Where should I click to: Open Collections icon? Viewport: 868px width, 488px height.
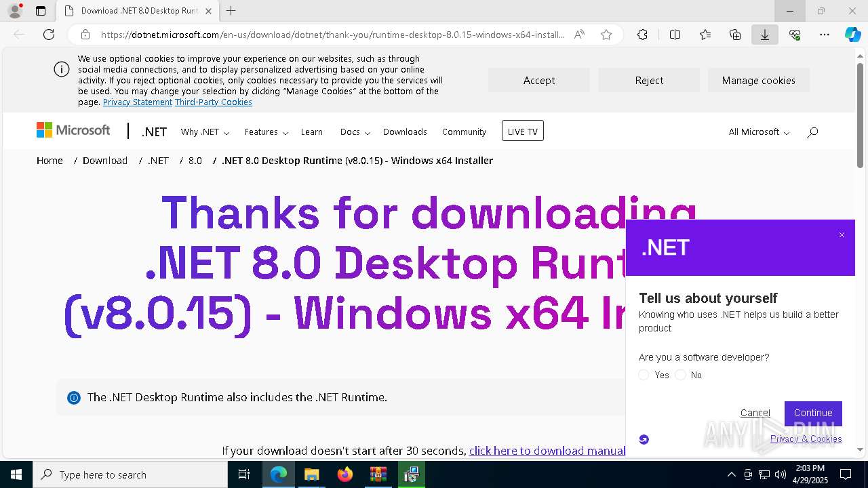point(735,35)
